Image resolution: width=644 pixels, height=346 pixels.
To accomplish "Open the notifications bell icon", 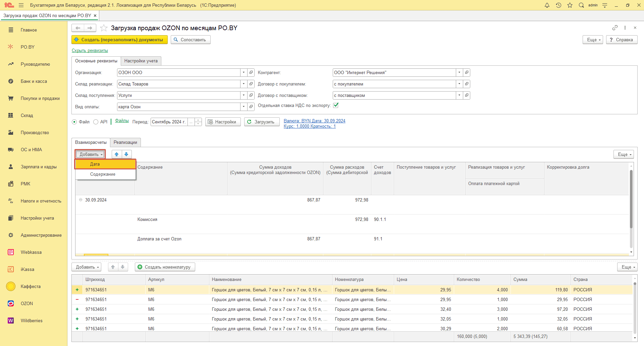I will (547, 5).
